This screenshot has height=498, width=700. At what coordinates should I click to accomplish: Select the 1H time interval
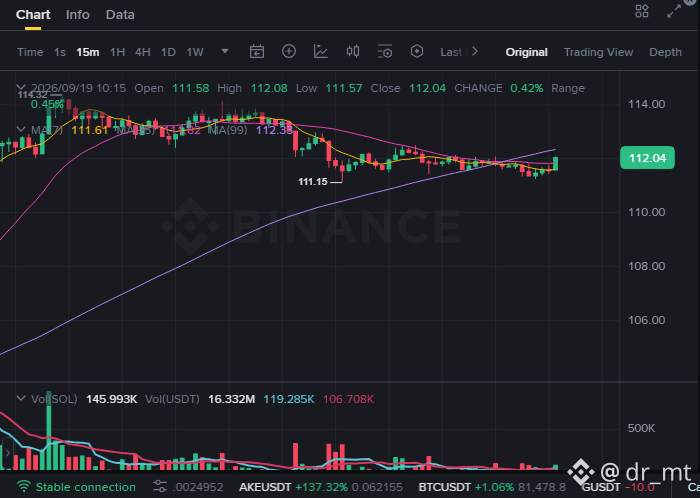[117, 52]
